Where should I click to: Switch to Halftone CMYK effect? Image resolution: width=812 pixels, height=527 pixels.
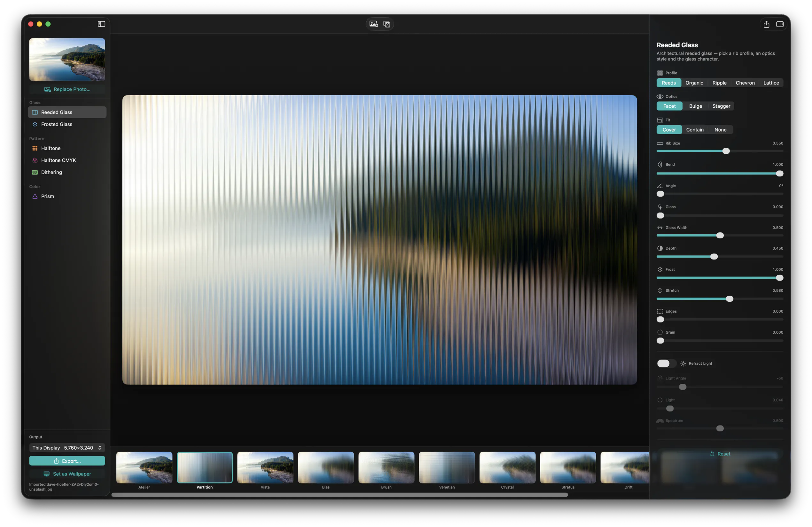67,160
